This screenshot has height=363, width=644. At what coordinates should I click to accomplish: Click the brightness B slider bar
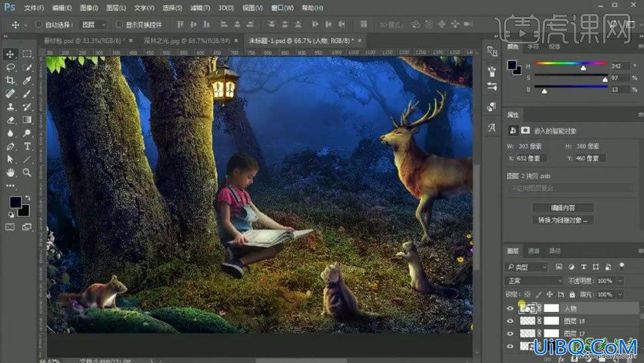tap(571, 87)
